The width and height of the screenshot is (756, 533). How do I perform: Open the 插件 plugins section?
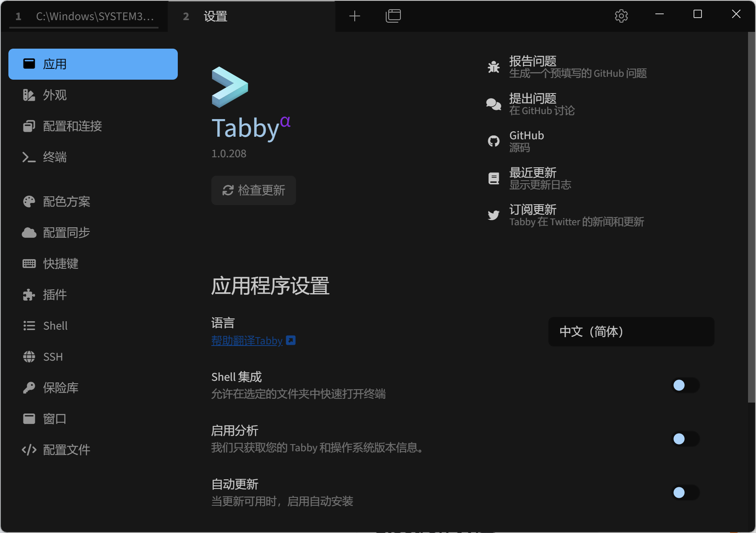(54, 294)
